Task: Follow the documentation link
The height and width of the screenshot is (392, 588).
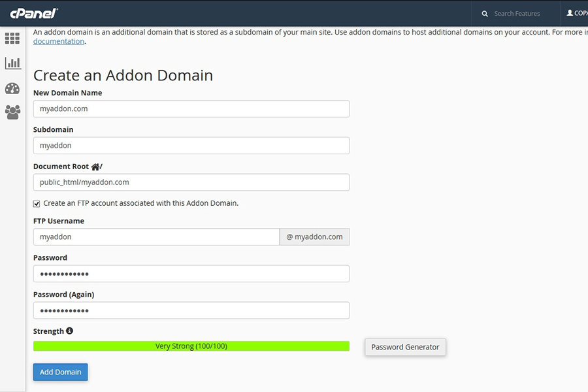Action: coord(59,42)
